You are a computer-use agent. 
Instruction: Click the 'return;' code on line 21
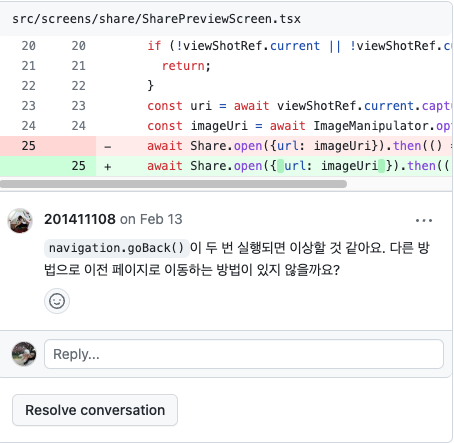coord(186,66)
